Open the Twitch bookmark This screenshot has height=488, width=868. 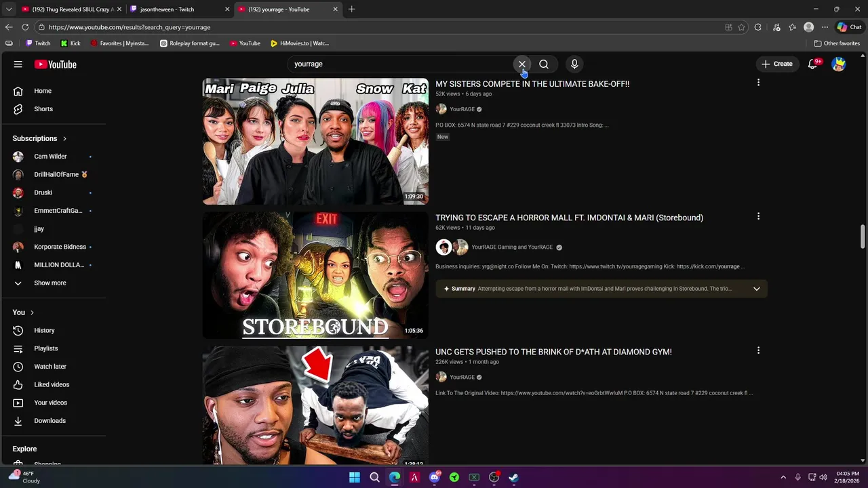pyautogui.click(x=38, y=43)
